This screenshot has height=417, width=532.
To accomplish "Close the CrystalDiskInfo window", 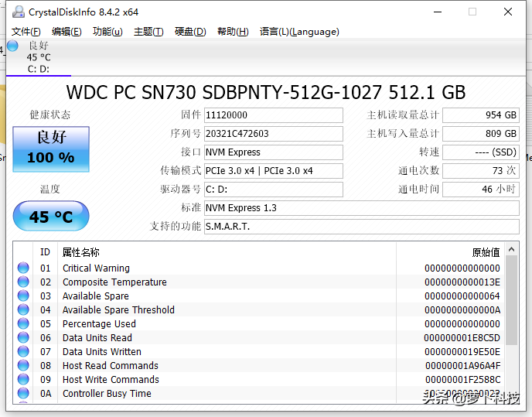I will pyautogui.click(x=508, y=12).
